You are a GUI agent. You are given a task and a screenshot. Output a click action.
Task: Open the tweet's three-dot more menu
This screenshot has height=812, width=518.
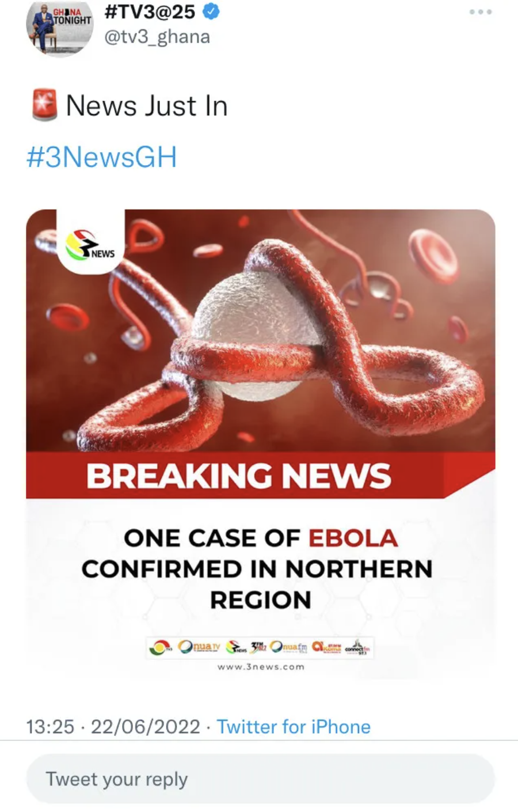pyautogui.click(x=480, y=12)
